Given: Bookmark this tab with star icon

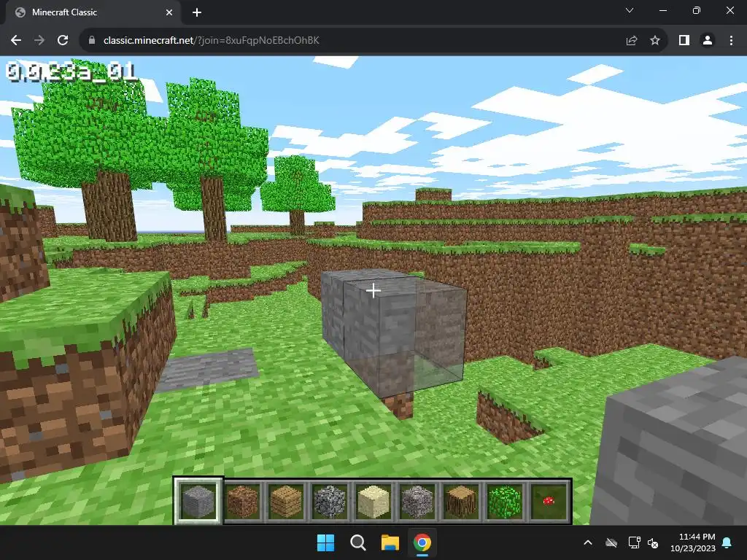Looking at the screenshot, I should 655,41.
